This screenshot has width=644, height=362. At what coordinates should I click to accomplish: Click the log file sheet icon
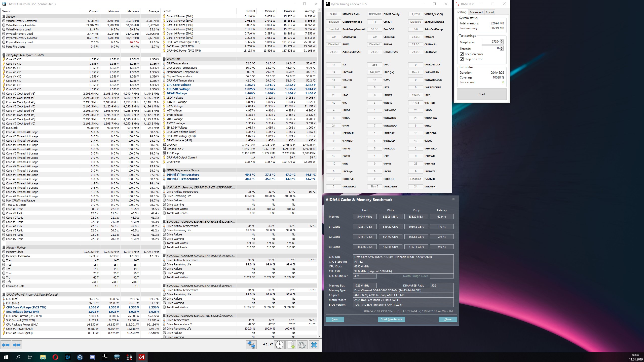pyautogui.click(x=291, y=345)
